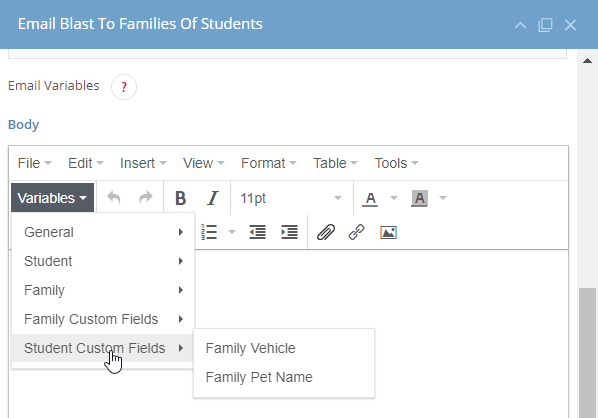Open the Edit menu

85,163
